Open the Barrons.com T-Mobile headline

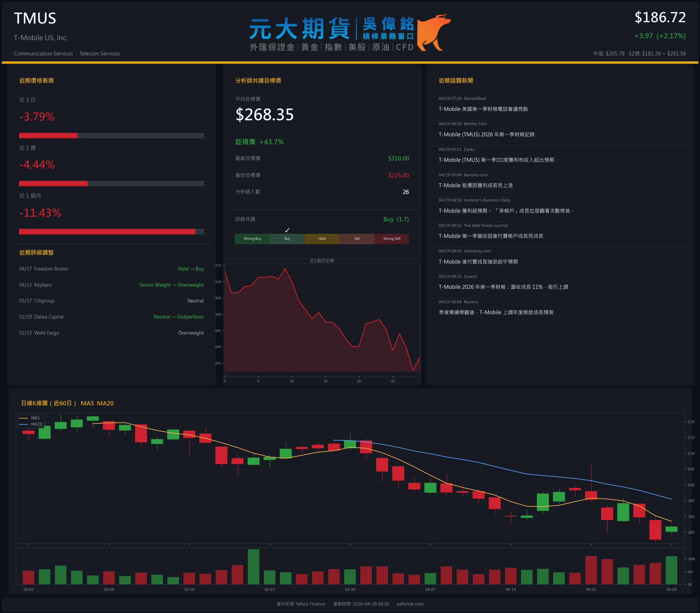(x=475, y=185)
